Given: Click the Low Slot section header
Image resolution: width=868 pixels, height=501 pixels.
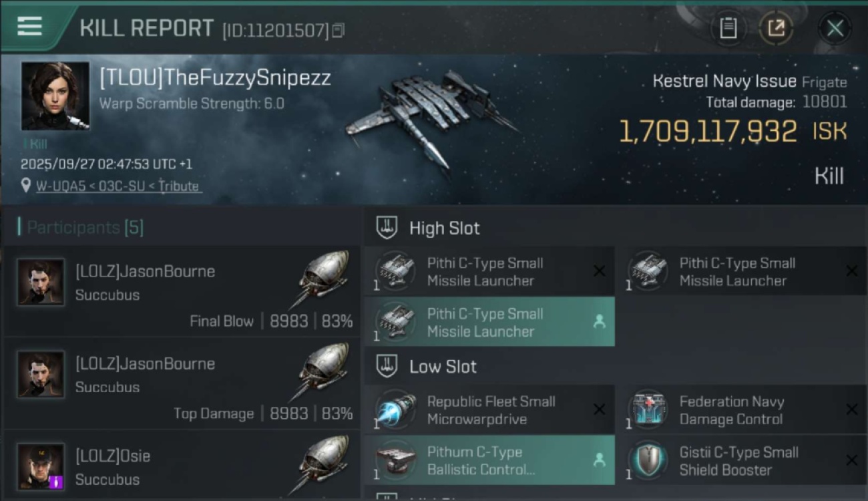Looking at the screenshot, I should (443, 367).
